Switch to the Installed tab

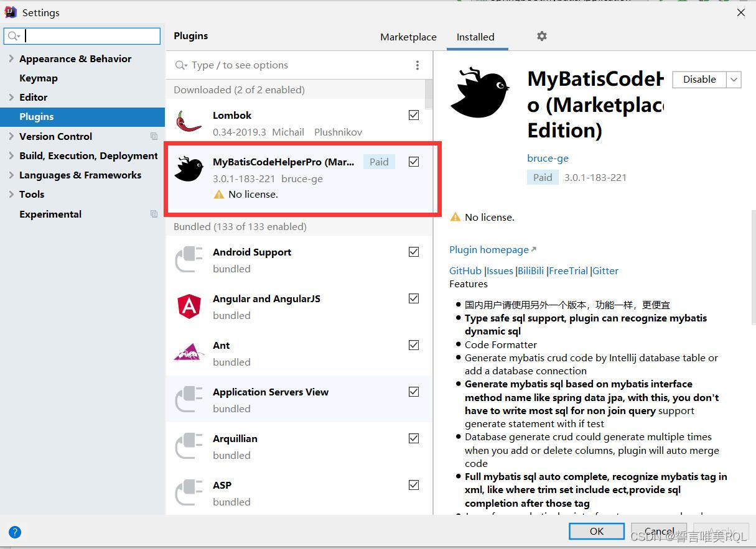tap(475, 37)
